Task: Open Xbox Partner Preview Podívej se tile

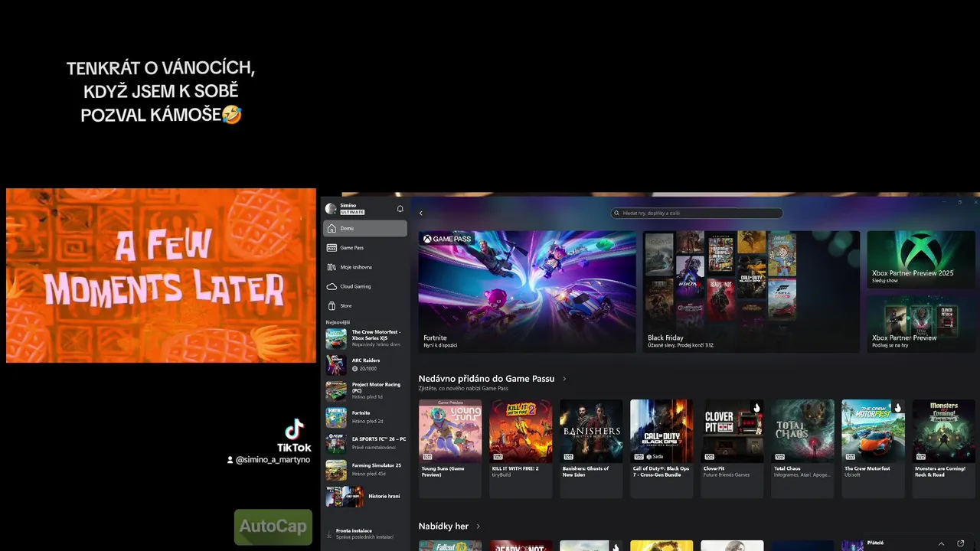Action: 921,324
